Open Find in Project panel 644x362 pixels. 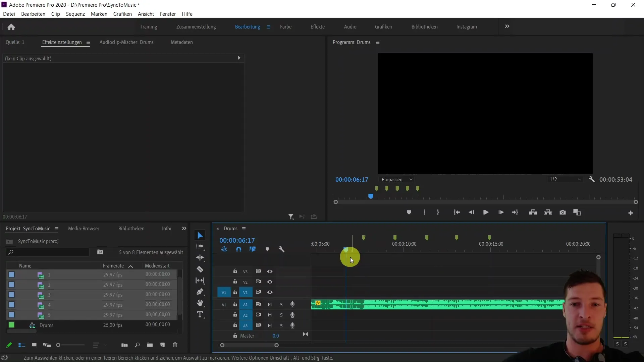click(137, 345)
